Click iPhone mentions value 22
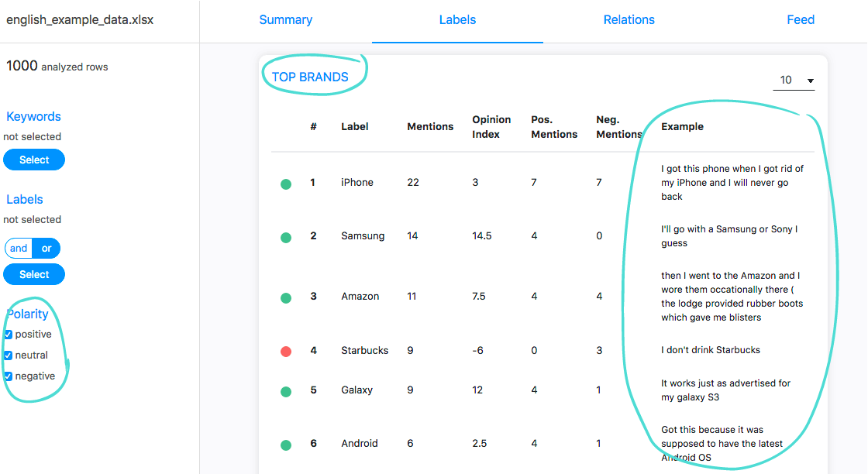The width and height of the screenshot is (868, 474). (x=413, y=183)
